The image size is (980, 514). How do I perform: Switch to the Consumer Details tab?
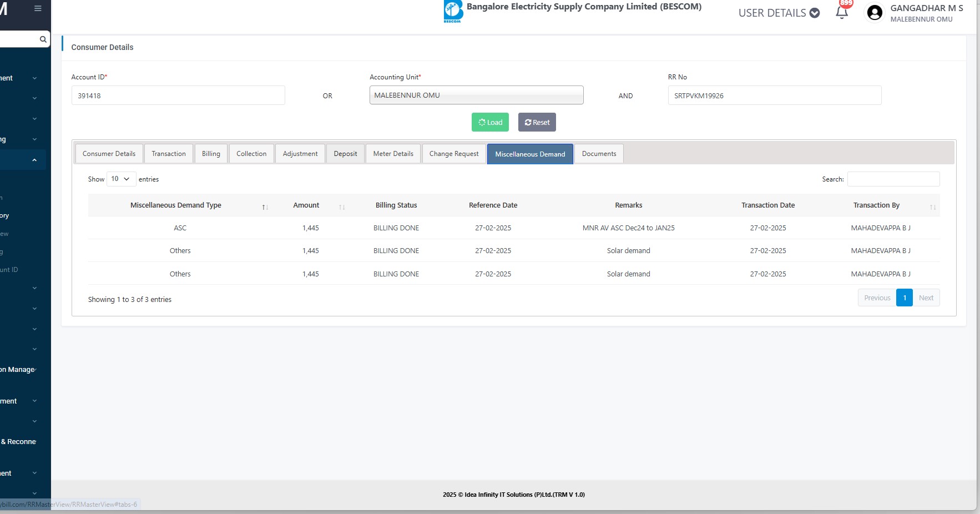109,154
